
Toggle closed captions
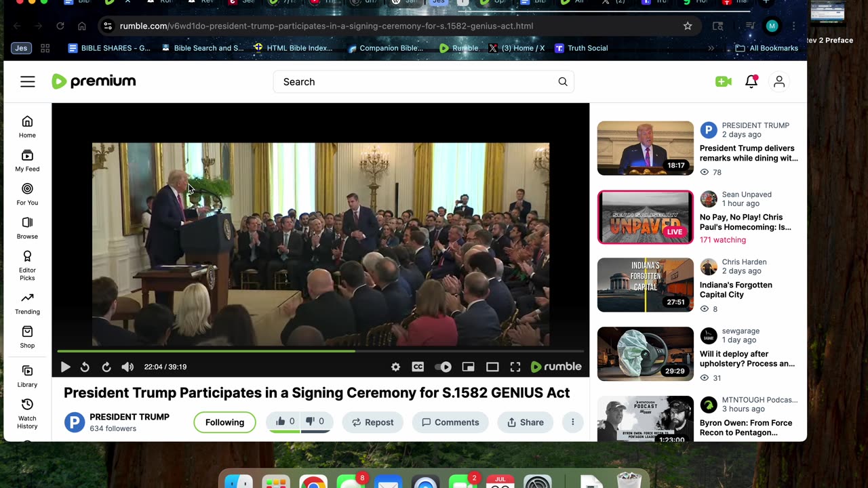418,367
